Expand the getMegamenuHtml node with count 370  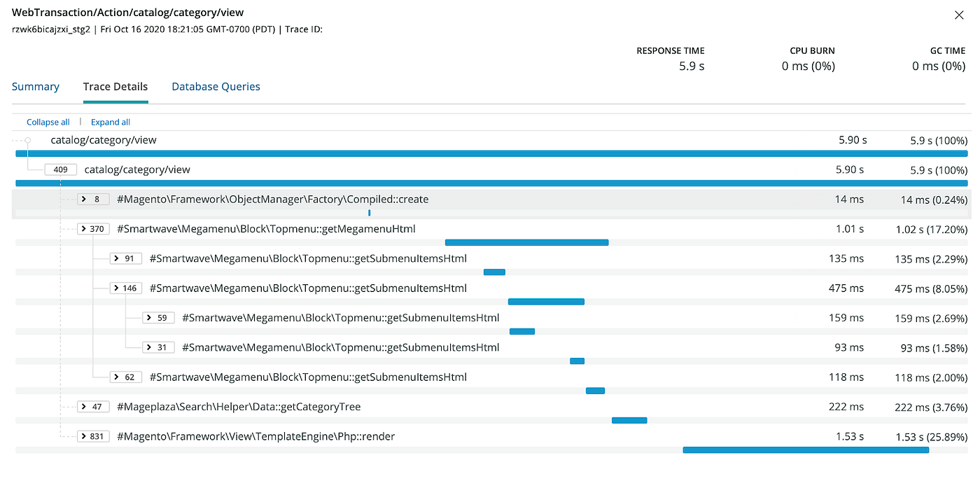click(93, 229)
